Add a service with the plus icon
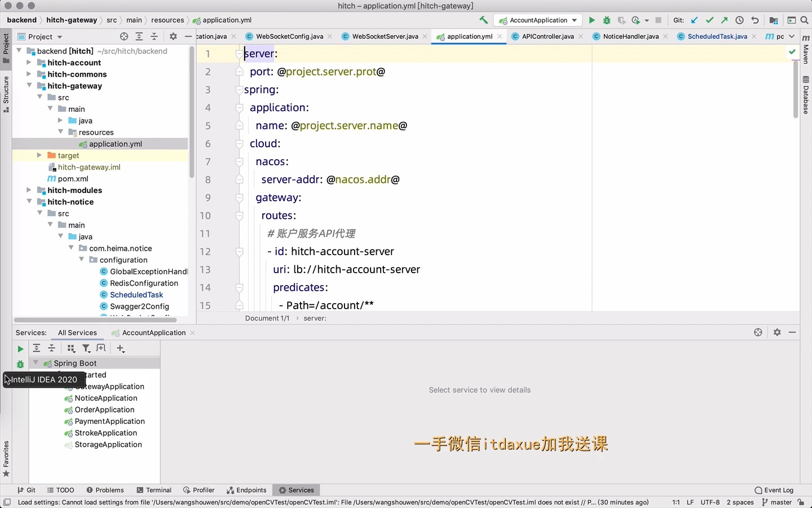This screenshot has height=508, width=812. pyautogui.click(x=121, y=348)
